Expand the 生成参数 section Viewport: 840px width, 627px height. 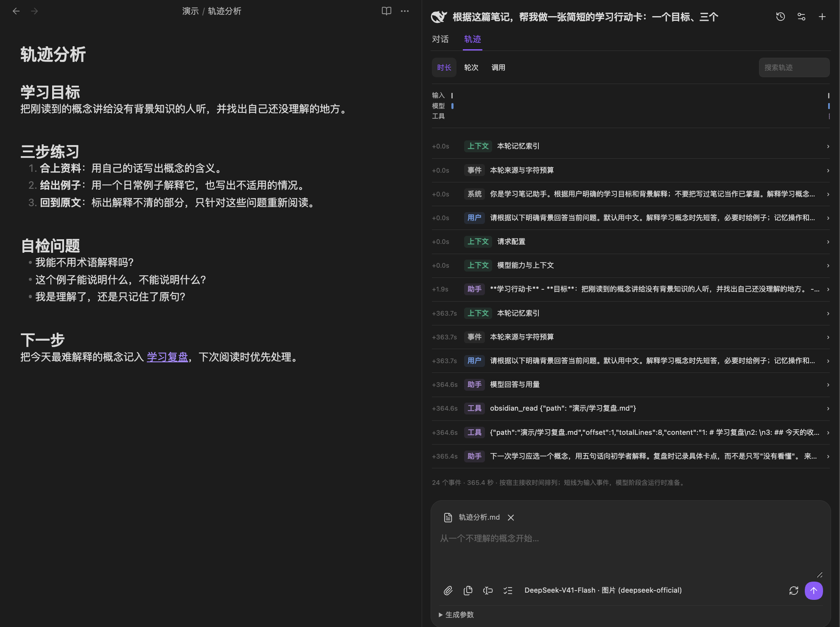[x=456, y=615]
